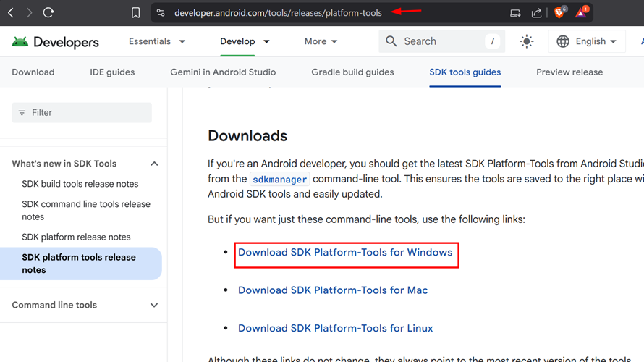The image size is (644, 362).
Task: Click the Brave Shields lion icon
Action: [559, 12]
